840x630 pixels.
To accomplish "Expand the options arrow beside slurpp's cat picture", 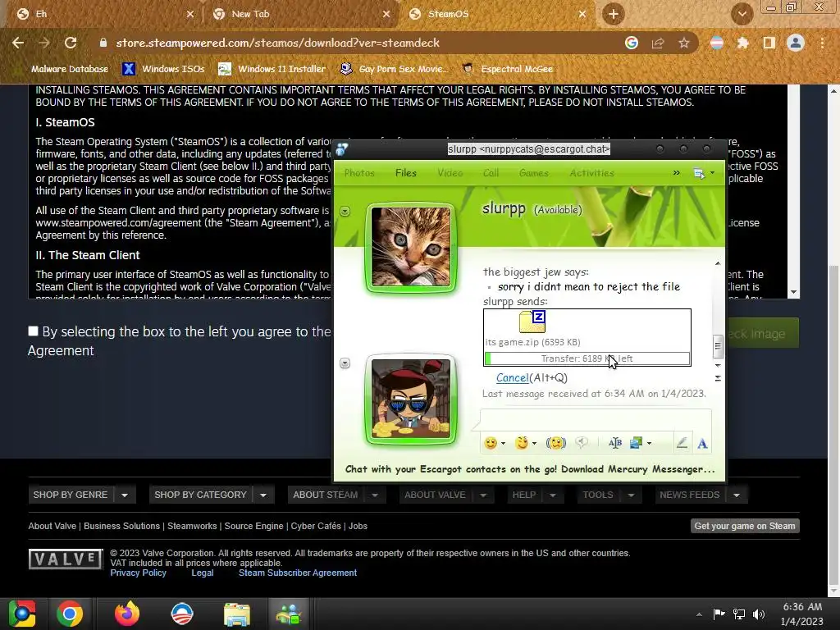I will pos(345,211).
